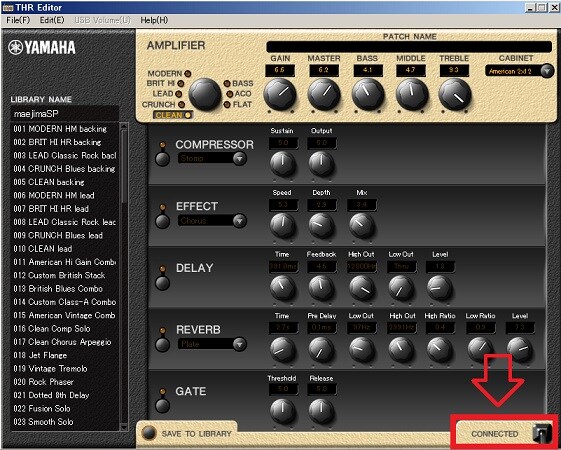Image resolution: width=561 pixels, height=450 pixels.
Task: Select the BRIT HI amp type
Action: point(181,84)
